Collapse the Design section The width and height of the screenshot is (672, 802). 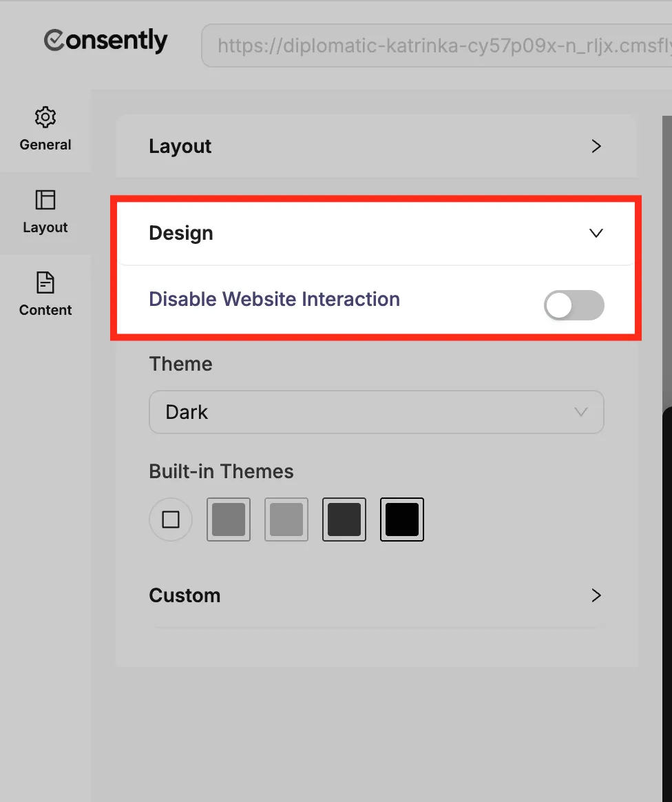tap(596, 233)
